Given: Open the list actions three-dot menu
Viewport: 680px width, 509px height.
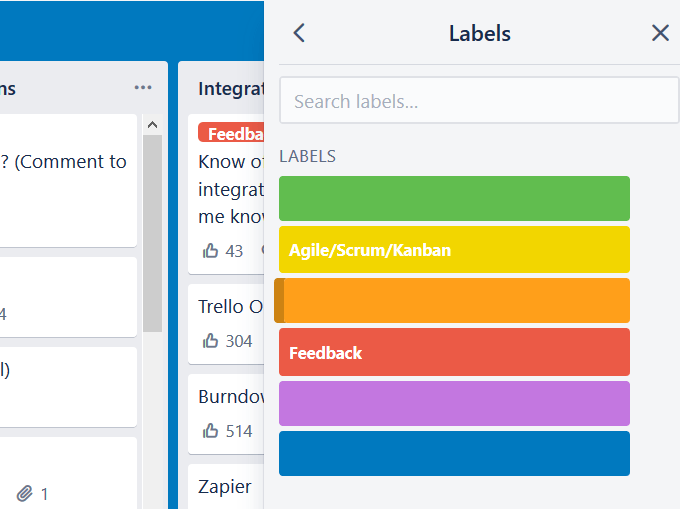Looking at the screenshot, I should point(143,88).
